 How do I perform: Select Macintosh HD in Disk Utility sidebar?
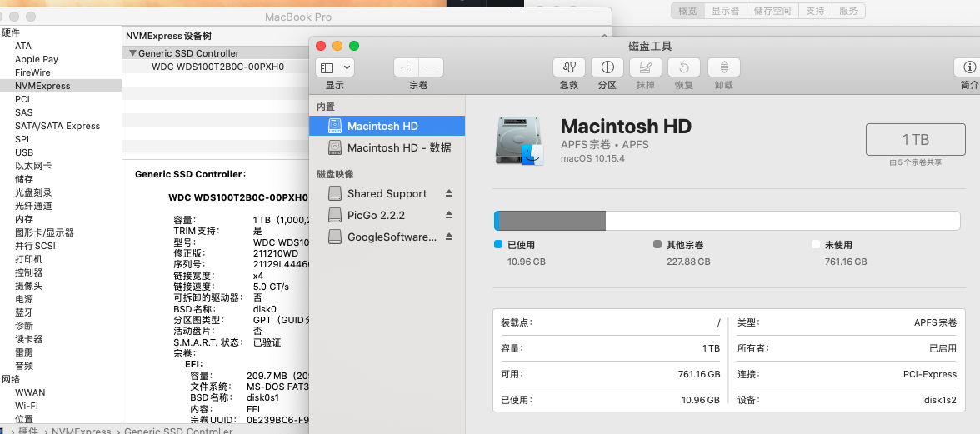click(387, 126)
